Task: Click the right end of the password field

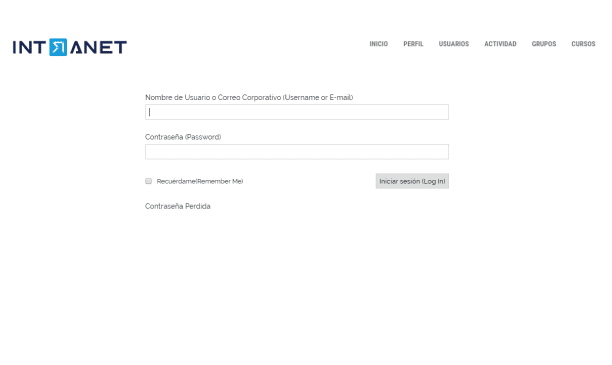Action: 441,152
